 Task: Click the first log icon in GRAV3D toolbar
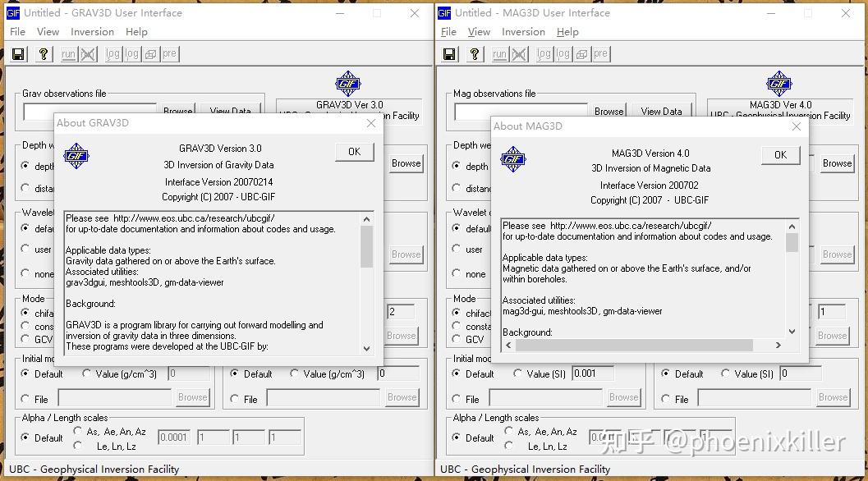click(113, 54)
